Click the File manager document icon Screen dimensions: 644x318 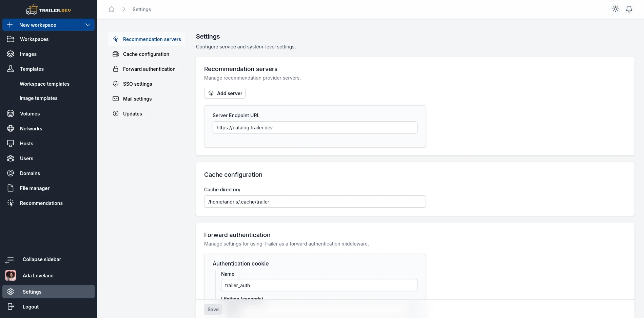pos(11,188)
